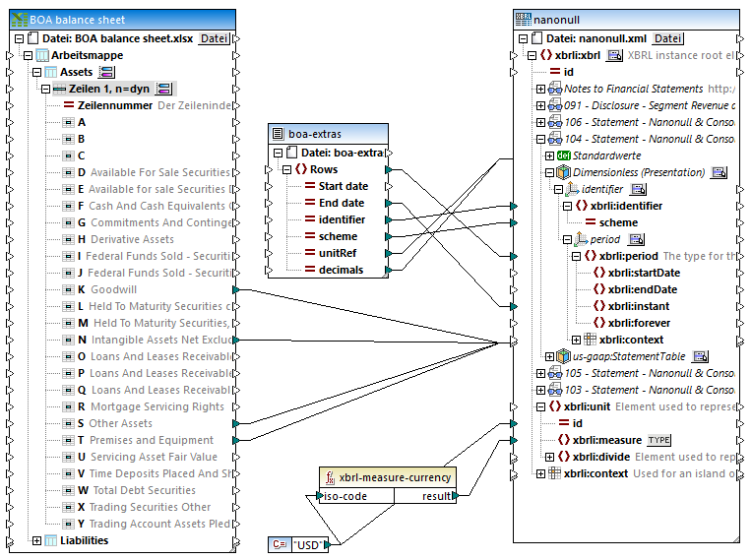This screenshot has height=560, width=752.
Task: Expand the Liabilities worksheet node
Action: coord(37,540)
